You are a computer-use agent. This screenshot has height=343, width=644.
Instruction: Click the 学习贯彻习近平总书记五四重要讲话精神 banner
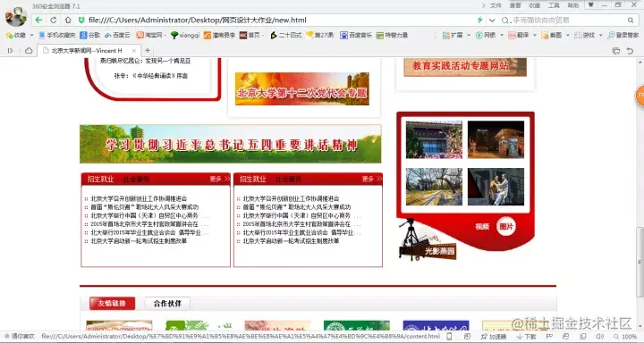pyautogui.click(x=231, y=144)
